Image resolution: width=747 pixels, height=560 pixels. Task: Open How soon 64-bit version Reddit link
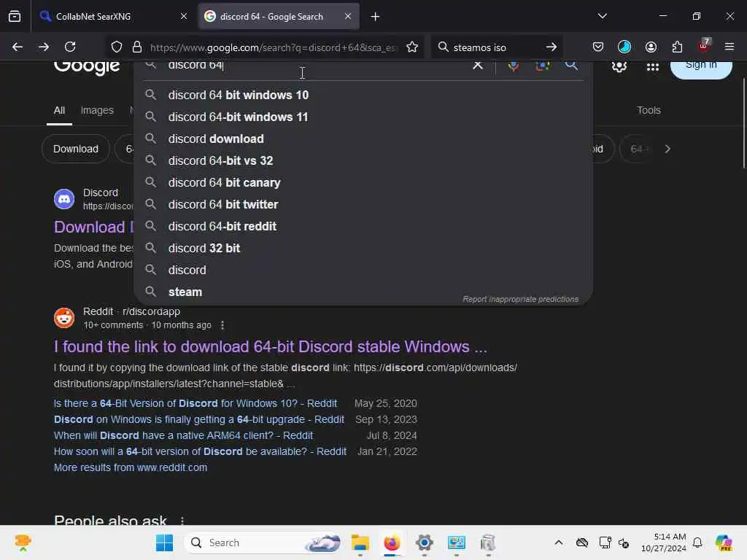(200, 451)
